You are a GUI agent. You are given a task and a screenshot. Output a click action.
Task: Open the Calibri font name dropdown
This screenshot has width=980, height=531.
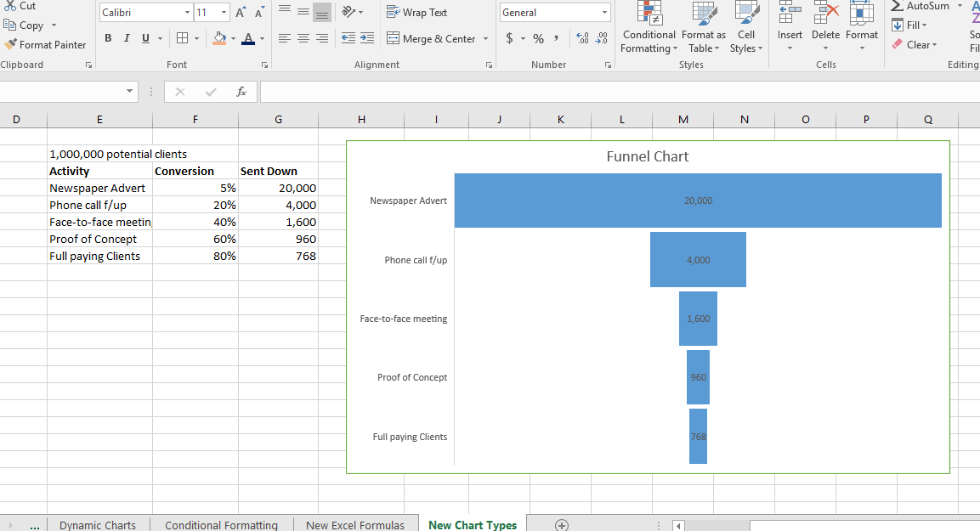186,12
